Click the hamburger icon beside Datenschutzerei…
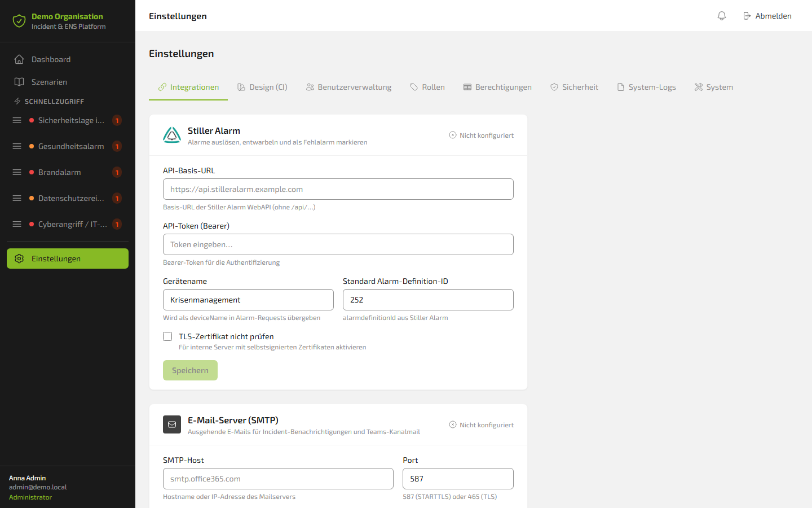The width and height of the screenshot is (812, 508). [17, 198]
